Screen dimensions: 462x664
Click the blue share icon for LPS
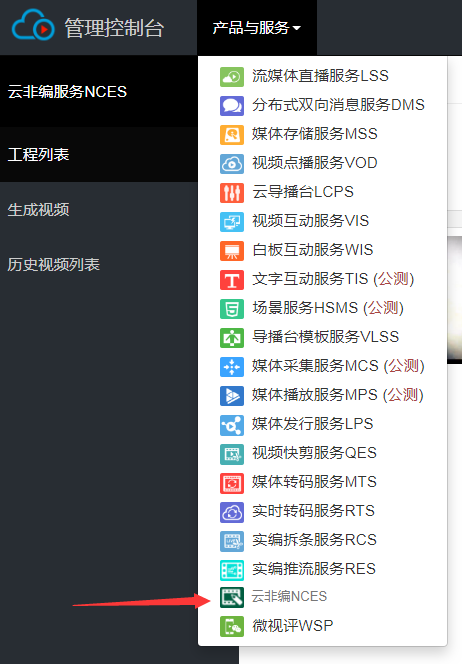[232, 425]
